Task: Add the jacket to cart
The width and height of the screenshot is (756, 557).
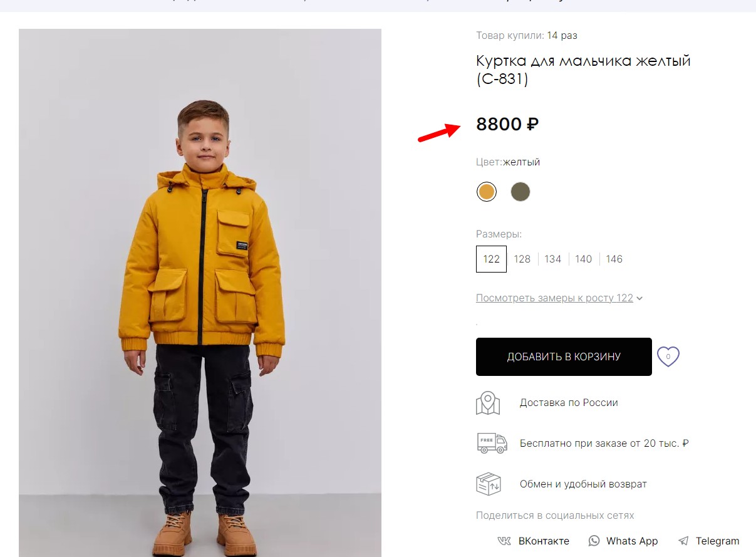Action: [x=564, y=357]
